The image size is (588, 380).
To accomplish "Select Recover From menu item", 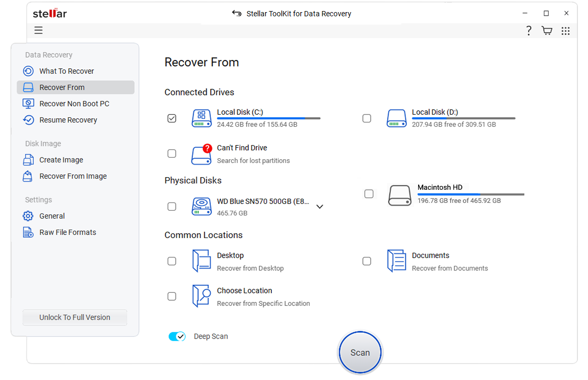I will click(x=76, y=87).
